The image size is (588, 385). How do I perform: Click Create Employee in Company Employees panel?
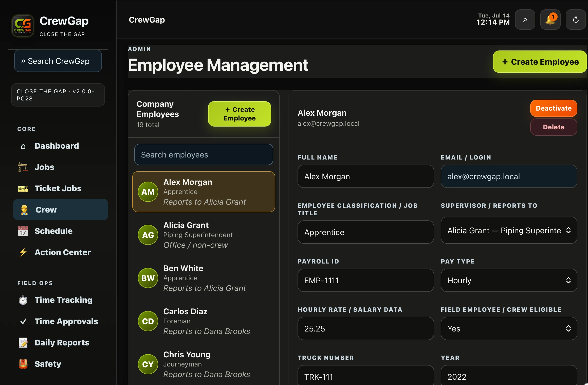click(240, 114)
